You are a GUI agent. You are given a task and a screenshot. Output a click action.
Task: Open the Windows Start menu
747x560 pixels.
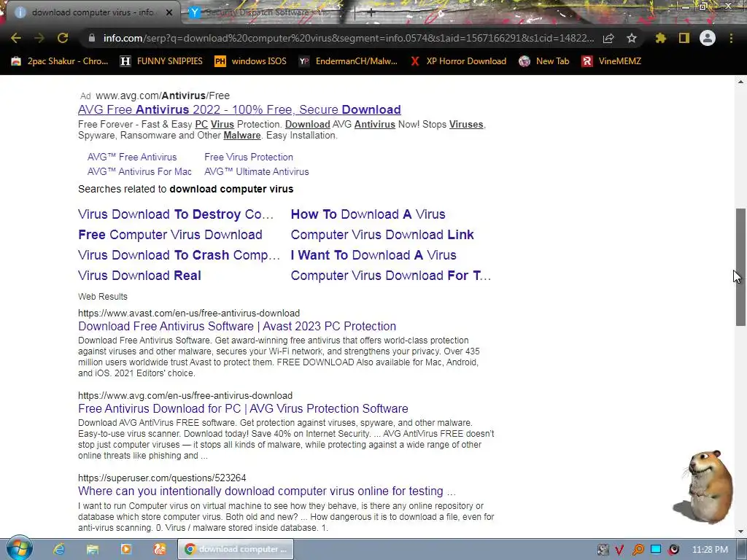point(19,548)
